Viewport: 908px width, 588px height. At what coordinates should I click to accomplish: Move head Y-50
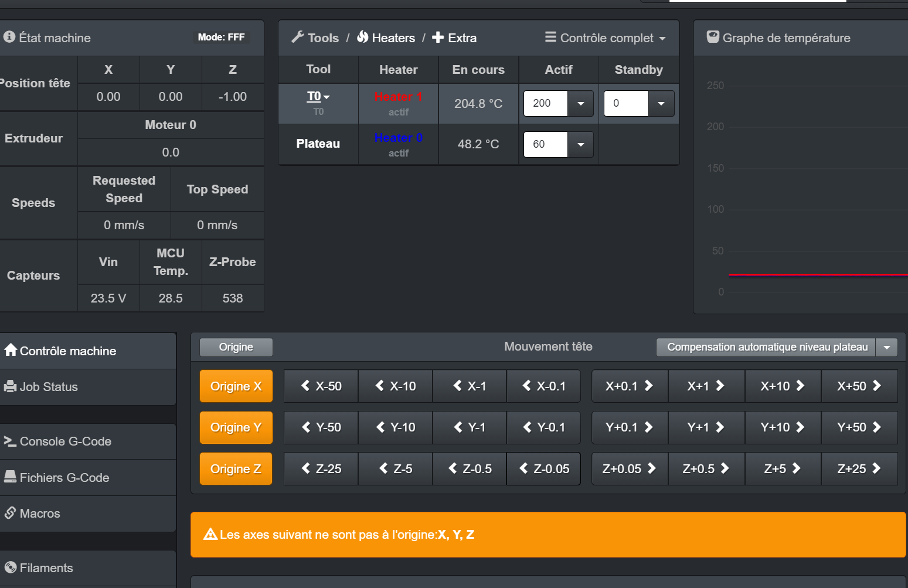point(321,427)
